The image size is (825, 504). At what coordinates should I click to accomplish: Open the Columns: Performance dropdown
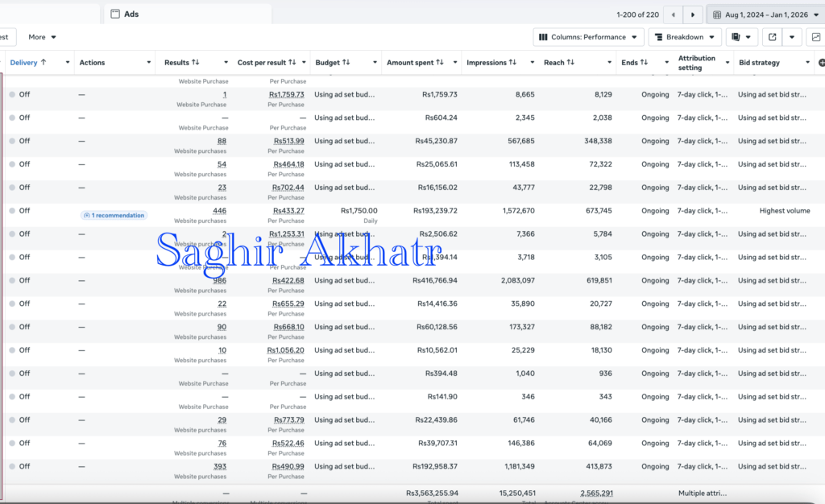pos(588,37)
